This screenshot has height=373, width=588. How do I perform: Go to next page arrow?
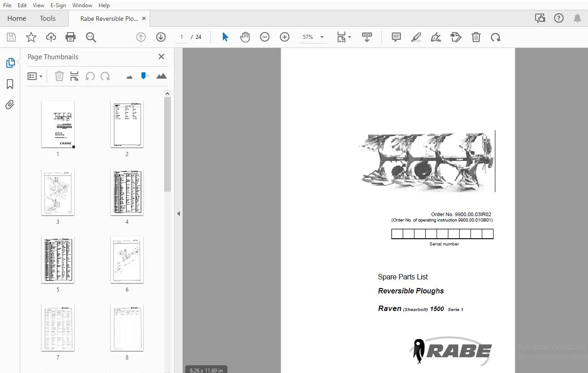click(161, 37)
